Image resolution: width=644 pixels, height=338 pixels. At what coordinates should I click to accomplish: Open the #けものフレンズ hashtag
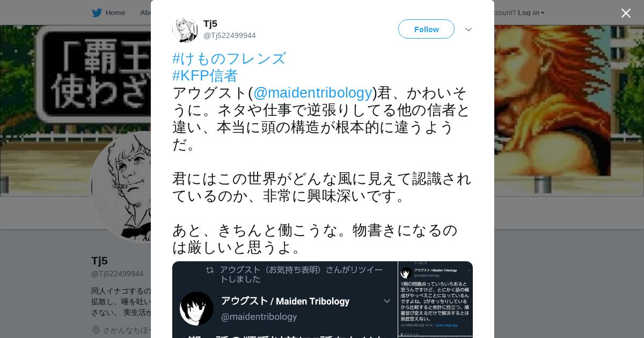pyautogui.click(x=229, y=58)
